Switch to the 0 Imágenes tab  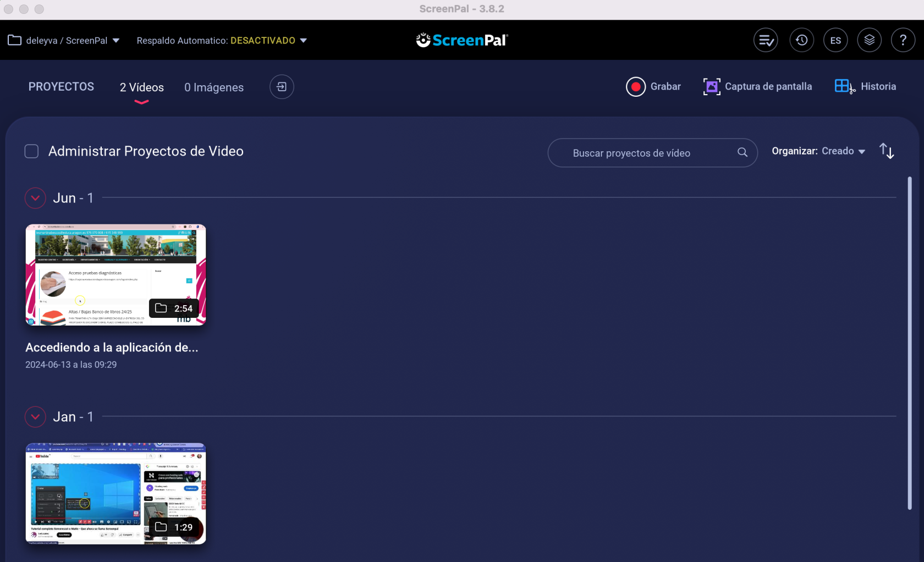(x=214, y=87)
